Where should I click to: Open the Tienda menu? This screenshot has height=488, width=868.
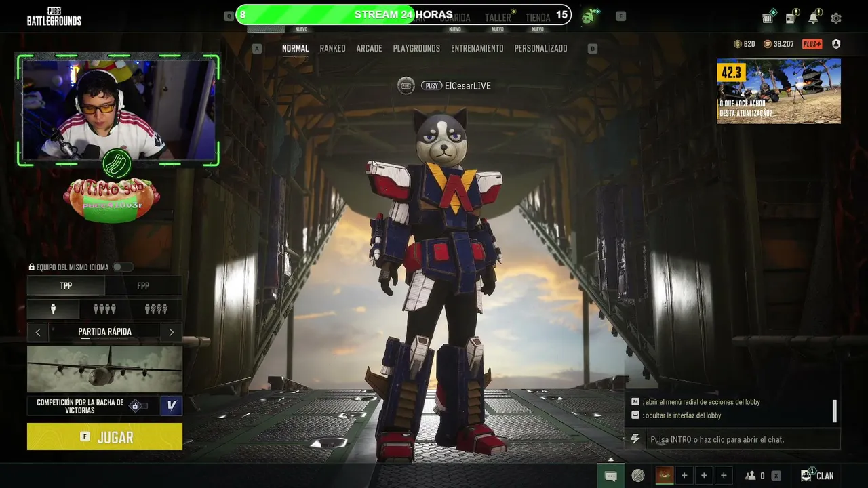point(538,18)
